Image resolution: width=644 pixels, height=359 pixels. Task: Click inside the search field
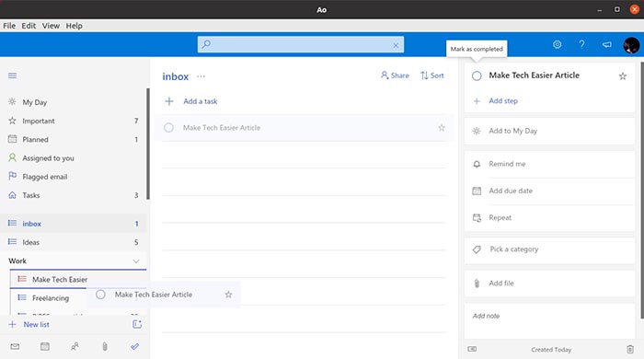(x=301, y=45)
